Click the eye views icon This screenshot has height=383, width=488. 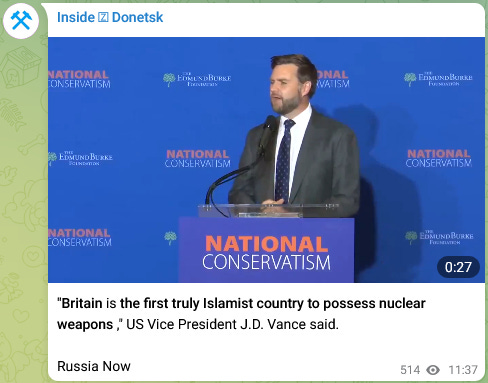pyautogui.click(x=433, y=370)
